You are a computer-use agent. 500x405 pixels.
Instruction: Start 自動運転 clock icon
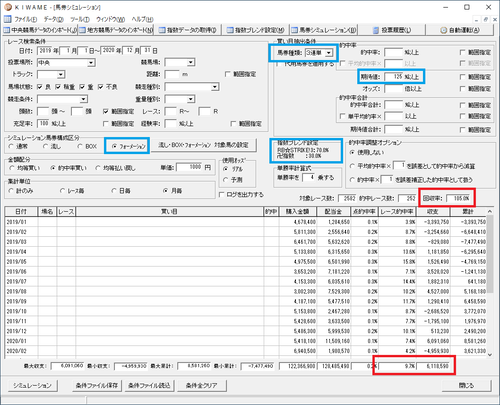444,30
